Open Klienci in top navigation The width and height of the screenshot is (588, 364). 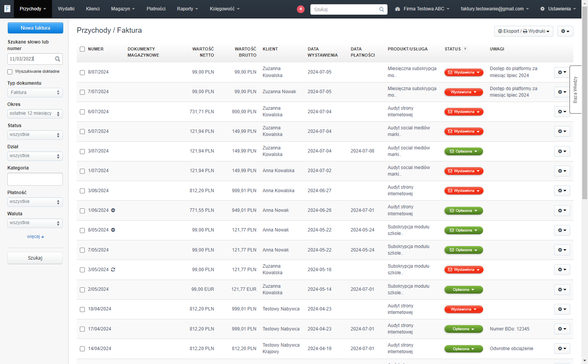point(93,9)
